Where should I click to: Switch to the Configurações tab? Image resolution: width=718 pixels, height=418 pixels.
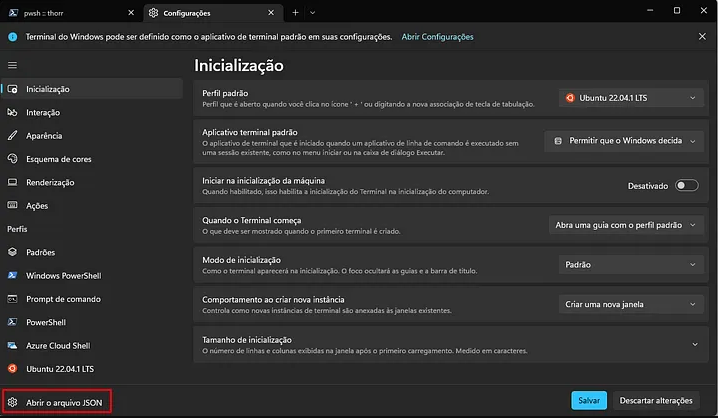[x=213, y=13]
